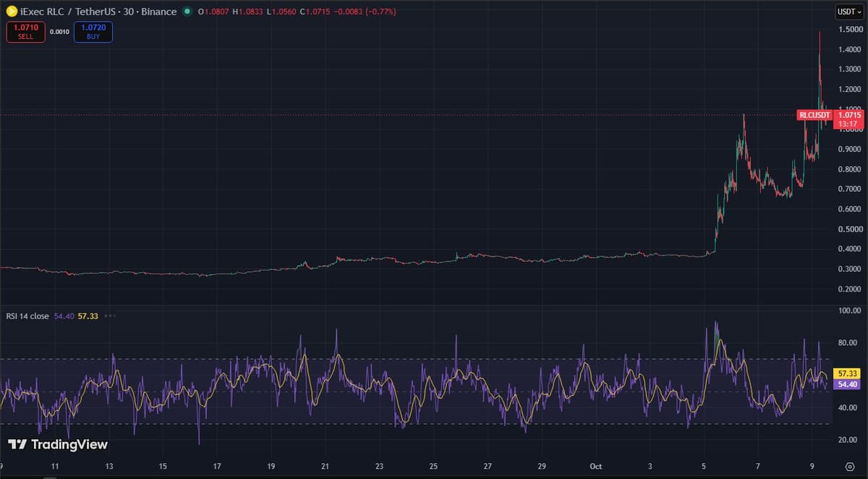Click the yellow 57.33 value in RSI legend
This screenshot has width=868, height=479.
tap(87, 315)
